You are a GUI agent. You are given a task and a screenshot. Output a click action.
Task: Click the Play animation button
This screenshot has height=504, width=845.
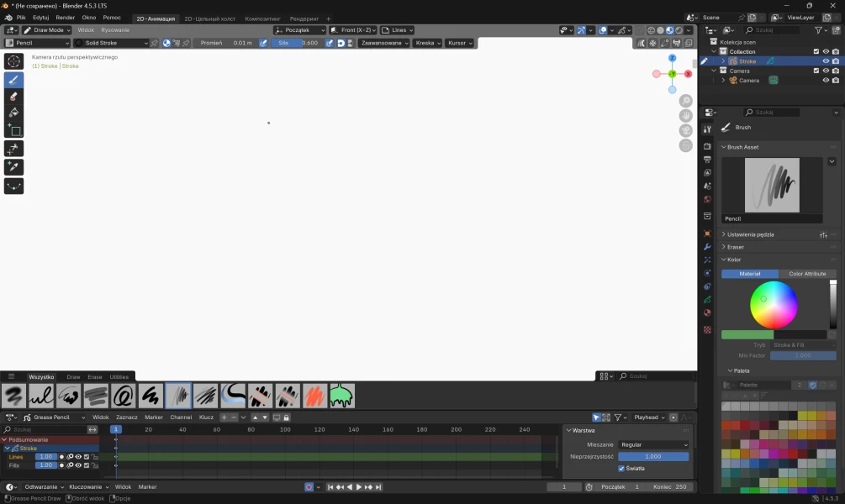pyautogui.click(x=359, y=487)
